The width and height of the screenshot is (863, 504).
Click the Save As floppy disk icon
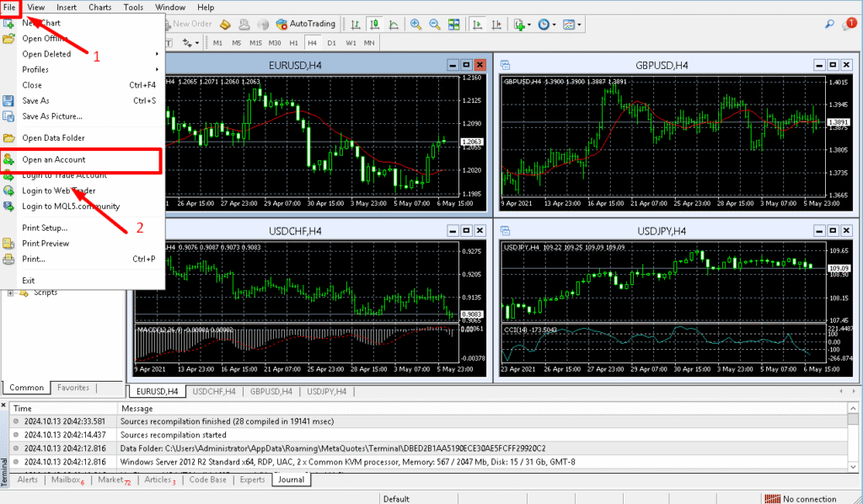[8, 100]
